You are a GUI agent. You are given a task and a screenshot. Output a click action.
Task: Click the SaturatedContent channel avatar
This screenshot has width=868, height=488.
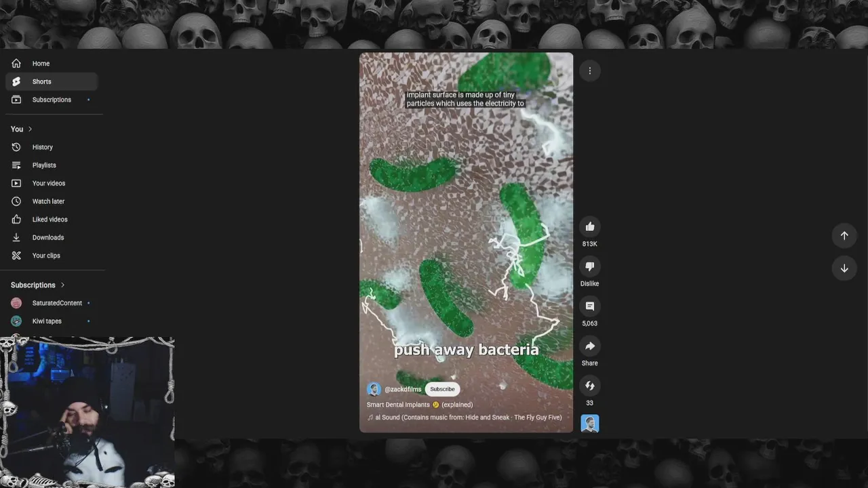click(x=16, y=303)
